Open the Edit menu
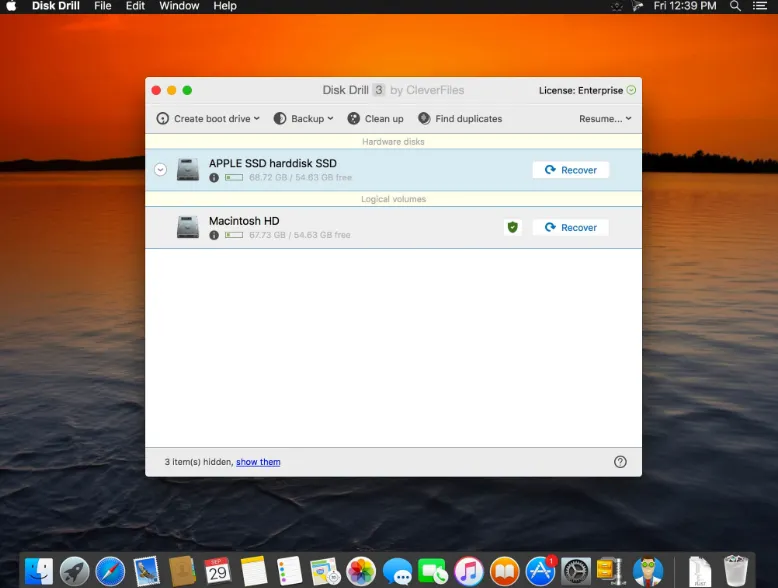Image resolution: width=778 pixels, height=588 pixels. coord(135,6)
